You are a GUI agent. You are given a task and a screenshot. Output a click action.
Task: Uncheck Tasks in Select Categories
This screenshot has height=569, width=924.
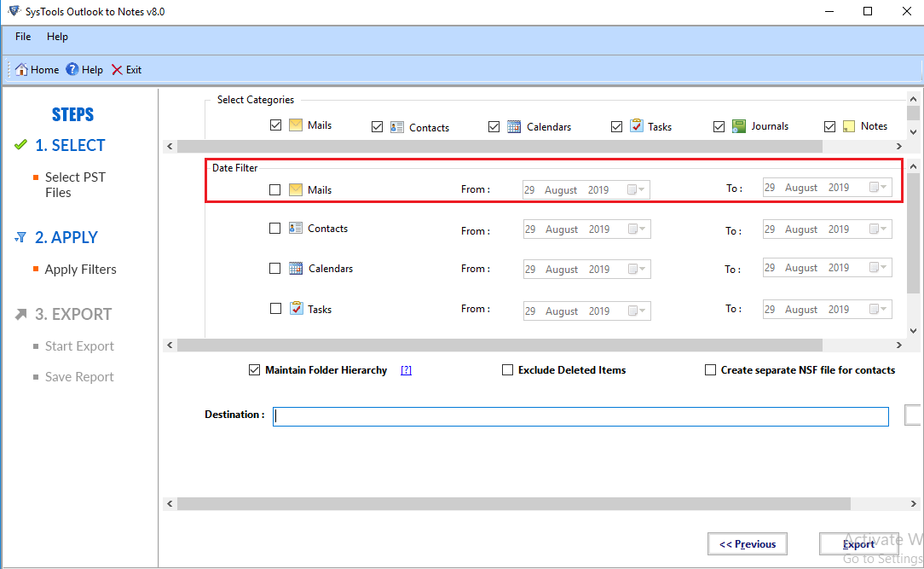[616, 127]
